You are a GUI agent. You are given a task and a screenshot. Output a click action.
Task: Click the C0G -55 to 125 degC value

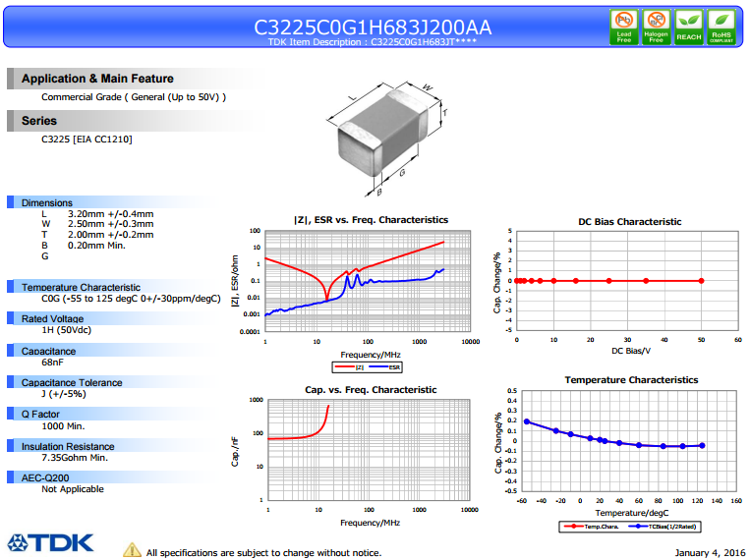tap(131, 299)
